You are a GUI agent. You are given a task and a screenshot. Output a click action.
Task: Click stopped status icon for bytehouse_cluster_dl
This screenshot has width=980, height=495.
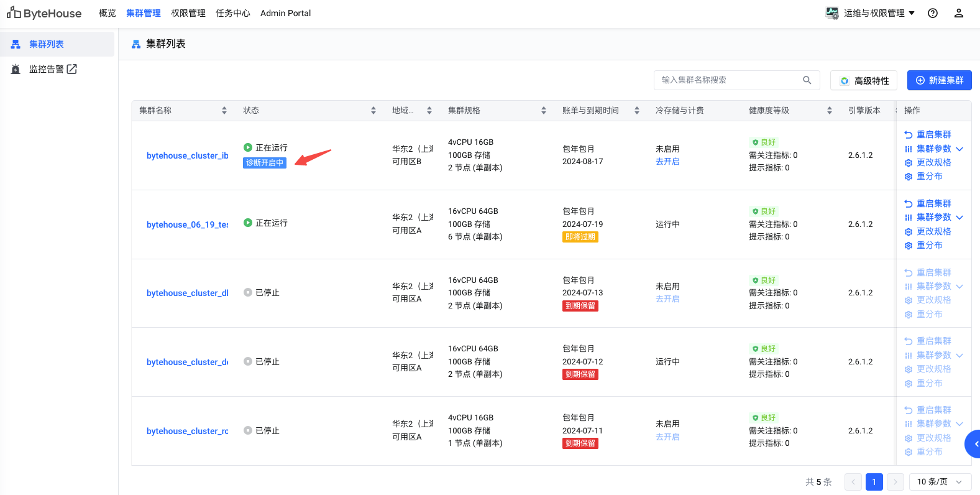(248, 292)
